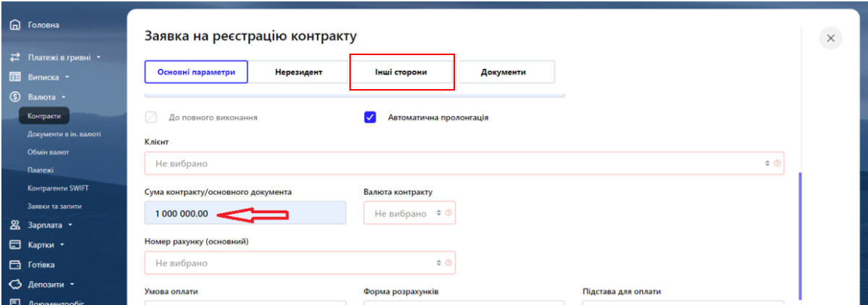Click the Платежі в гривні arrows icon
Viewport: 868px width, 305px height.
pos(14,57)
